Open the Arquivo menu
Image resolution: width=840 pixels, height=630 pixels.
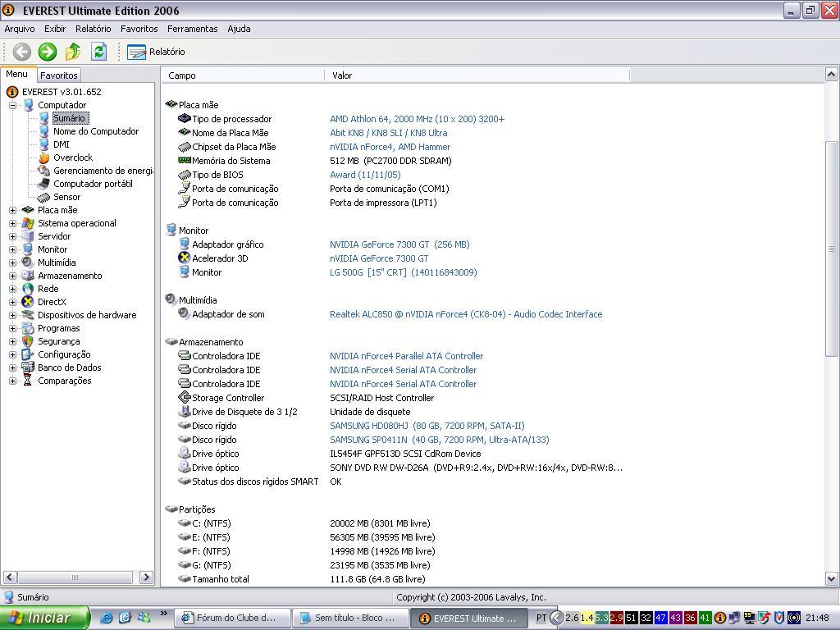[x=20, y=29]
